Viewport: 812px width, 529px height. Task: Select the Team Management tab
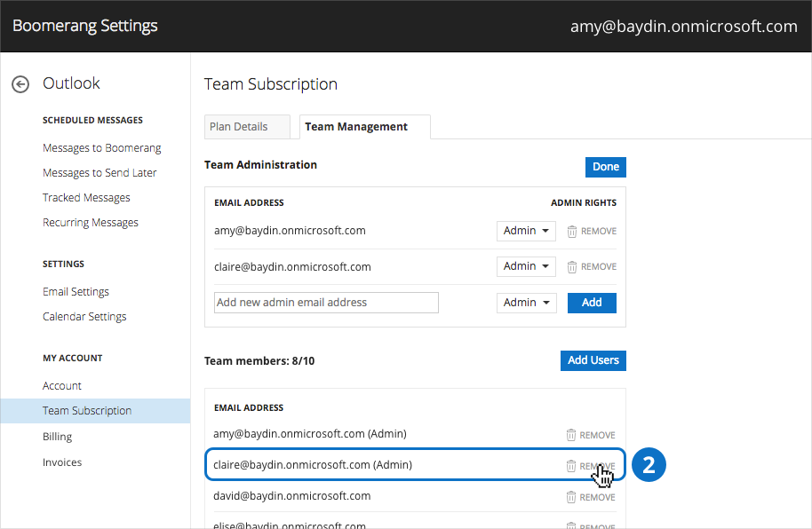[364, 127]
